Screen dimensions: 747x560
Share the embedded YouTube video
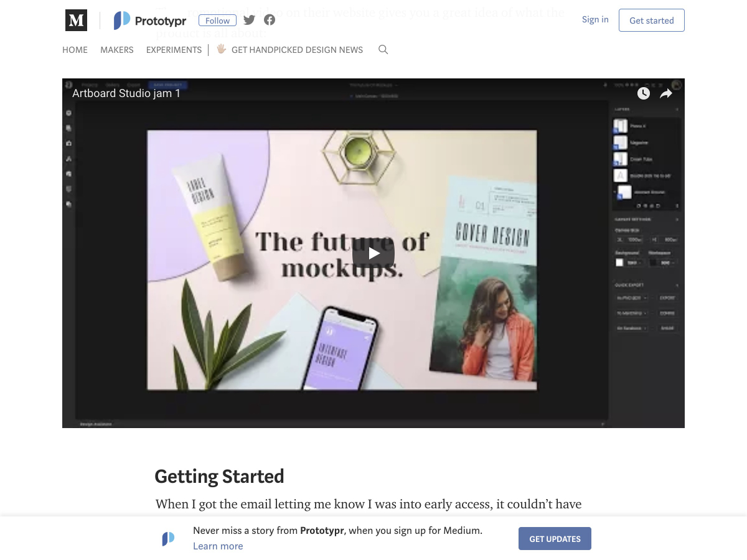[x=666, y=93]
